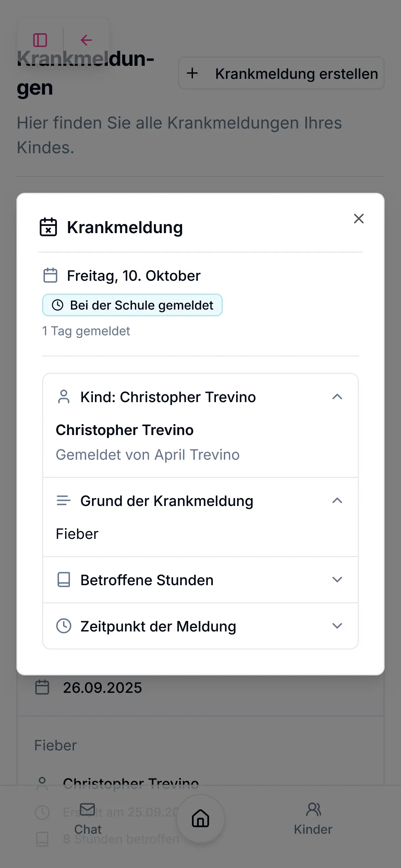Click the calendar icon beside Freitag, 10. Oktober
The width and height of the screenshot is (401, 868).
click(x=50, y=276)
